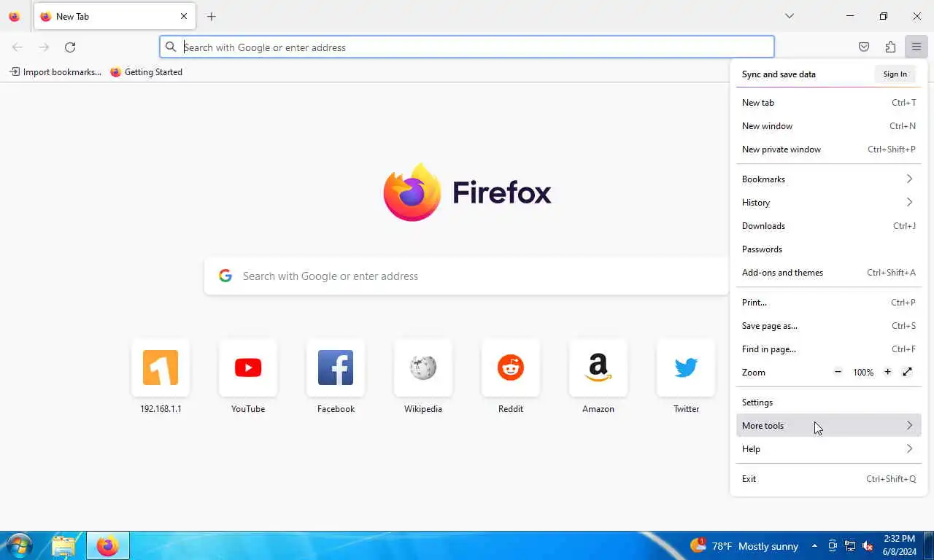
Task: Click Firefox taskbar button
Action: pos(108,545)
